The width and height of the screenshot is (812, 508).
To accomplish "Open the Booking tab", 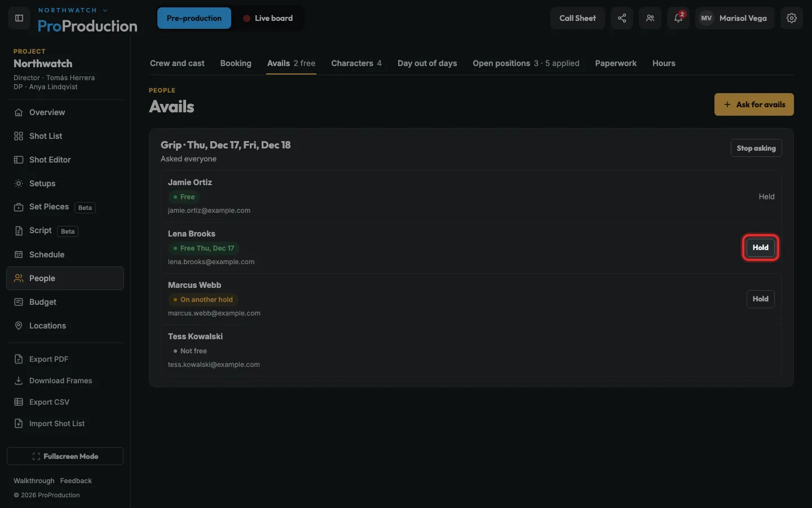I will [236, 63].
